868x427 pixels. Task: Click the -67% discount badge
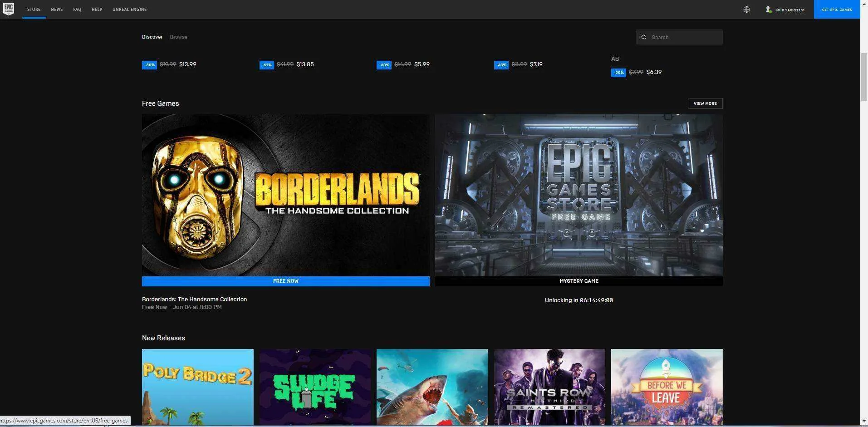tap(267, 65)
